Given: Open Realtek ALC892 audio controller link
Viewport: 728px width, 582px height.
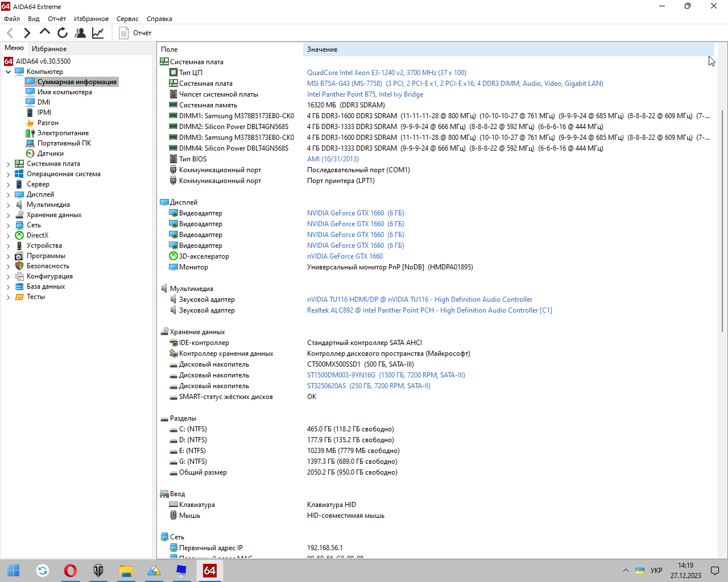Looking at the screenshot, I should tap(429, 310).
